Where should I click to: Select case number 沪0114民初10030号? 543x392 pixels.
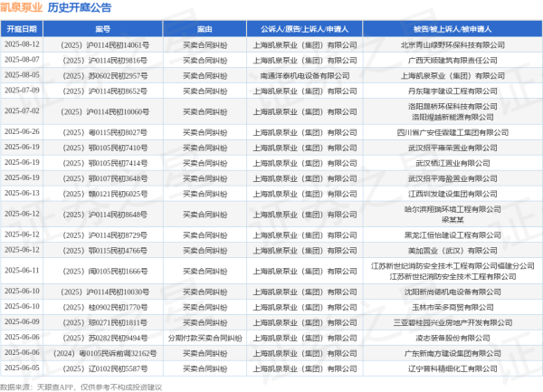pos(118,292)
